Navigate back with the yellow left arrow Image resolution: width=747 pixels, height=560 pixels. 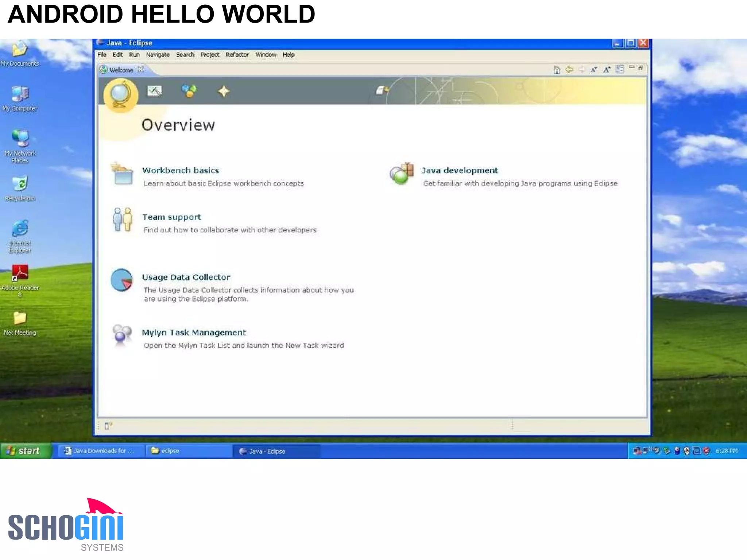[569, 69]
